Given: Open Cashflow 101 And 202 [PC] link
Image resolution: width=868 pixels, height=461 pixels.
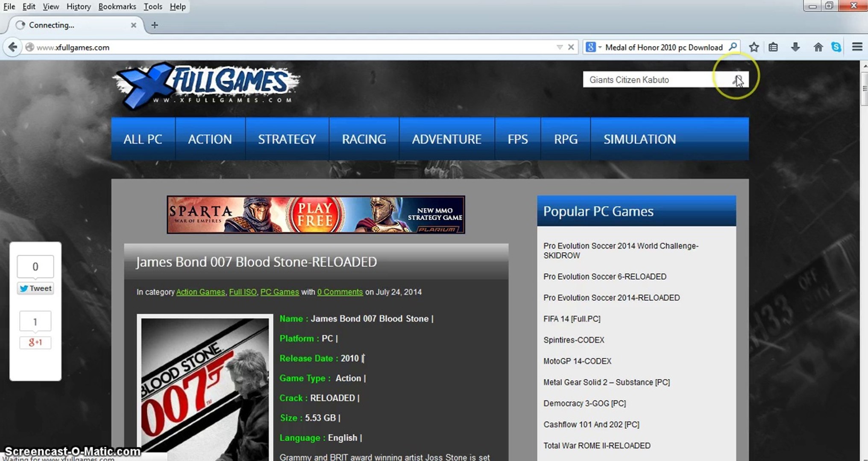Looking at the screenshot, I should tap(591, 424).
